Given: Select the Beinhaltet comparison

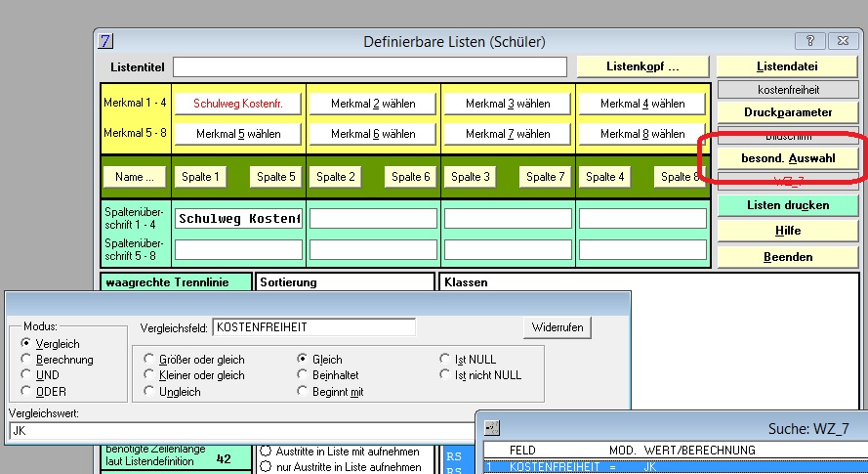Looking at the screenshot, I should pos(302,374).
